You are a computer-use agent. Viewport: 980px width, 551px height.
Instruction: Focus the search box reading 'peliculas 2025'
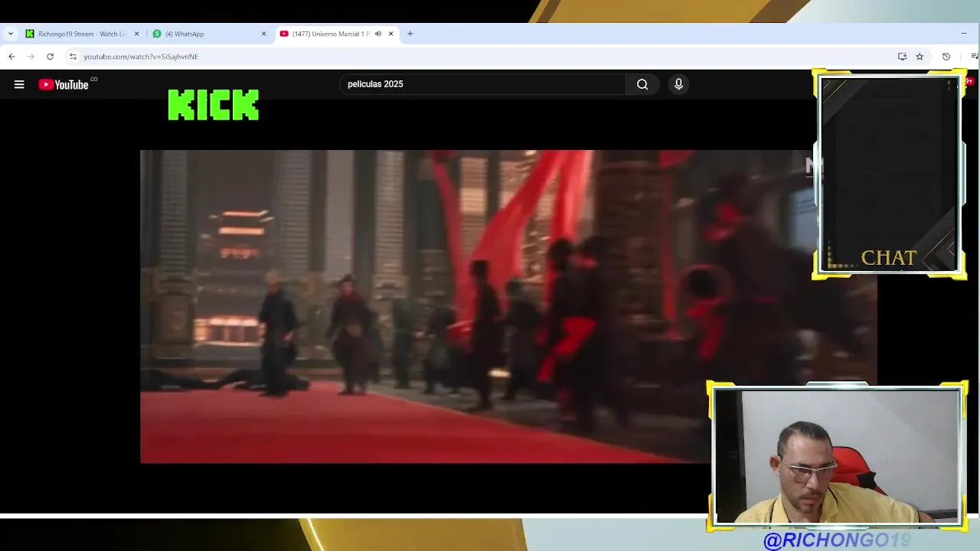tap(482, 84)
